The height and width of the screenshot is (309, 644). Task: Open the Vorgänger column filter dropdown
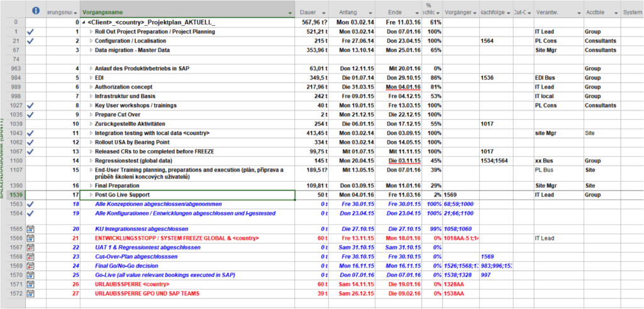(x=474, y=13)
